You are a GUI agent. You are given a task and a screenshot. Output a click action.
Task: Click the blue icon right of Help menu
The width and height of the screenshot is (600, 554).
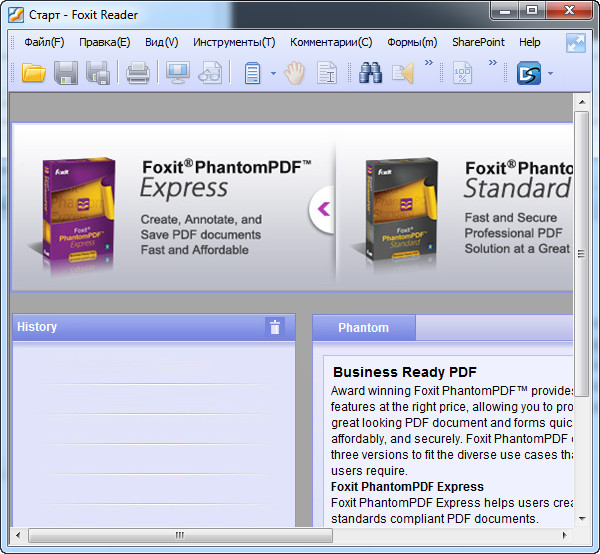click(x=576, y=43)
